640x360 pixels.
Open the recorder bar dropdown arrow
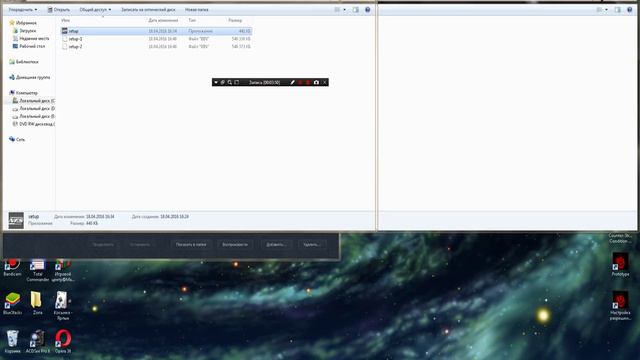point(216,82)
